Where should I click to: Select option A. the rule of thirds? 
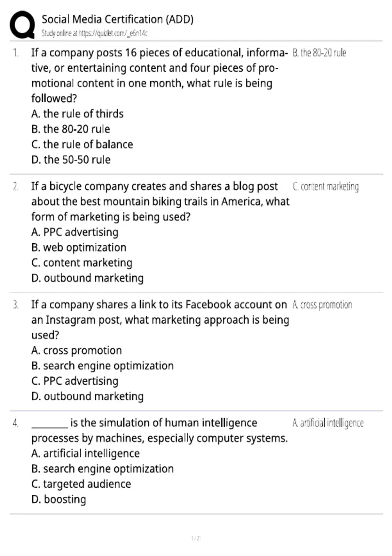77,113
